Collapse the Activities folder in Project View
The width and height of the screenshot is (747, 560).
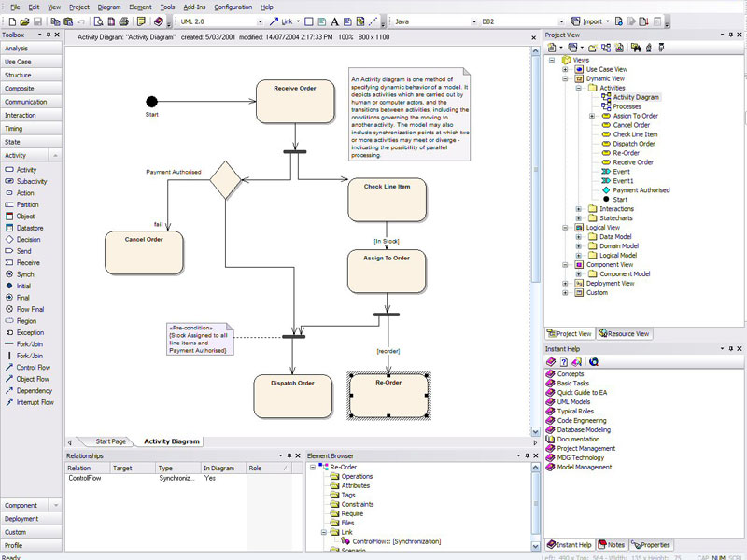pyautogui.click(x=577, y=87)
